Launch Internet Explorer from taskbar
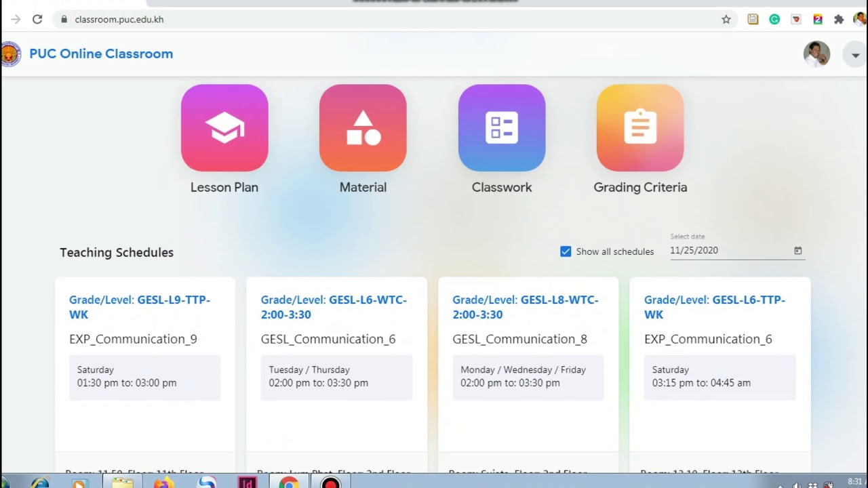This screenshot has width=868, height=488. [40, 483]
